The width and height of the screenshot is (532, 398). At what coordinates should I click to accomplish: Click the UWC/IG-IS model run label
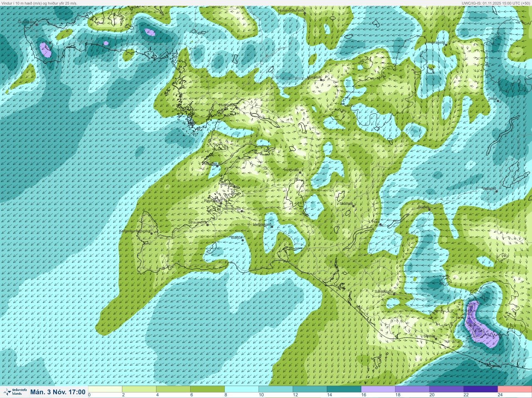coord(495,3)
